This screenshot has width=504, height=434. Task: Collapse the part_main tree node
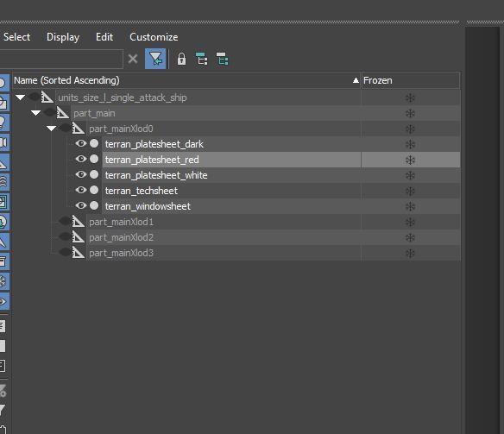[x=35, y=113]
